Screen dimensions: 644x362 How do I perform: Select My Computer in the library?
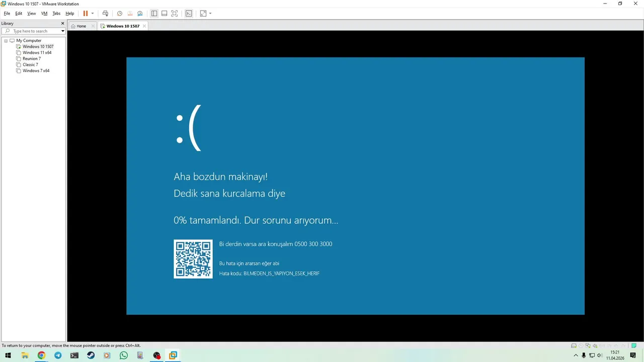coord(29,41)
